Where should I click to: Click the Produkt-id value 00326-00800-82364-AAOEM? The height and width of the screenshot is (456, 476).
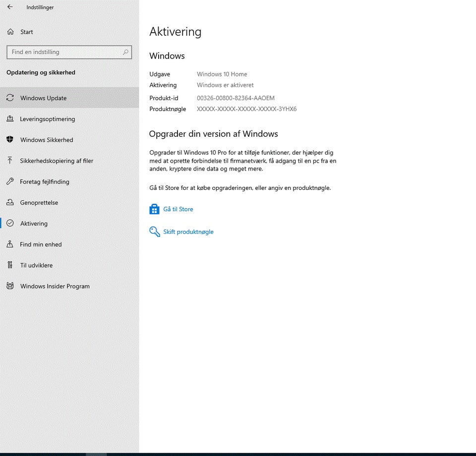(236, 98)
